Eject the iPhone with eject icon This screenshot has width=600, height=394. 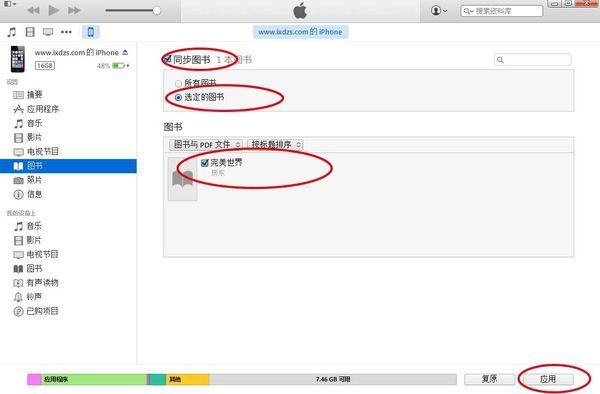(125, 52)
